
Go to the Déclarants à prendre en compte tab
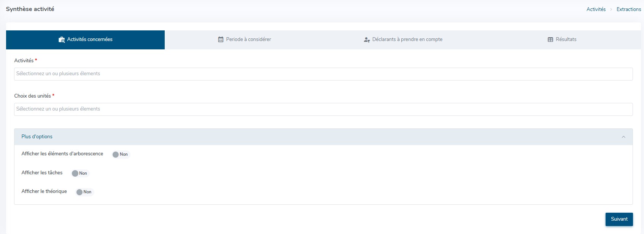[x=407, y=40]
